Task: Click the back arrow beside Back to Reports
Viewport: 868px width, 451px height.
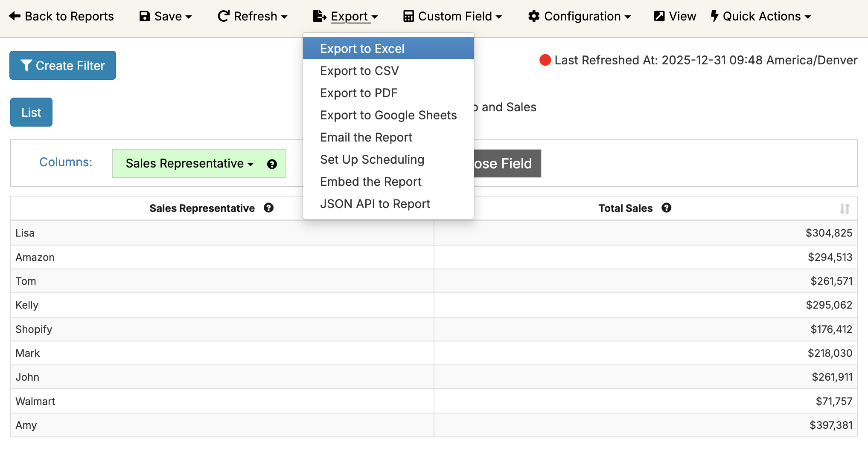Action: tap(15, 16)
